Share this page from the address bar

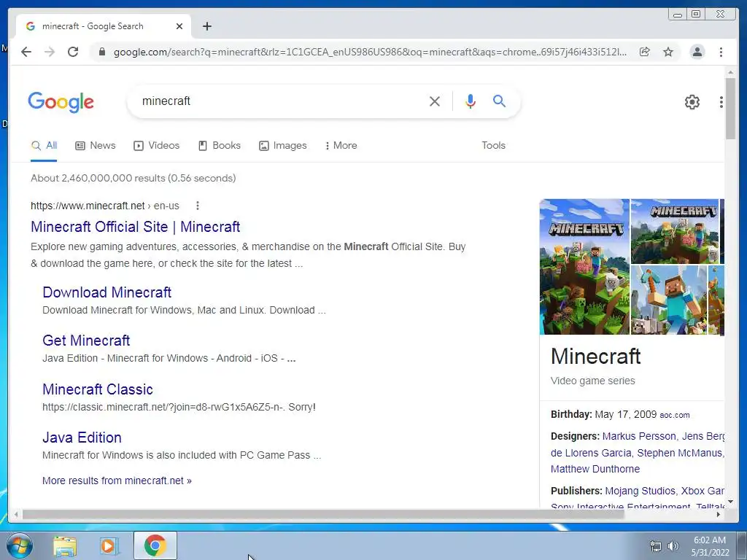coord(645,52)
